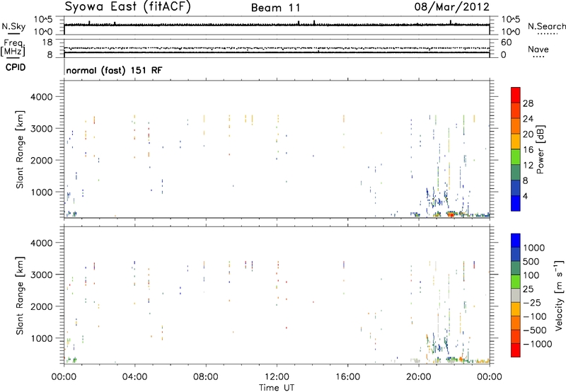Click light green power segment between 12 and 16
566x392 pixels.
point(516,157)
